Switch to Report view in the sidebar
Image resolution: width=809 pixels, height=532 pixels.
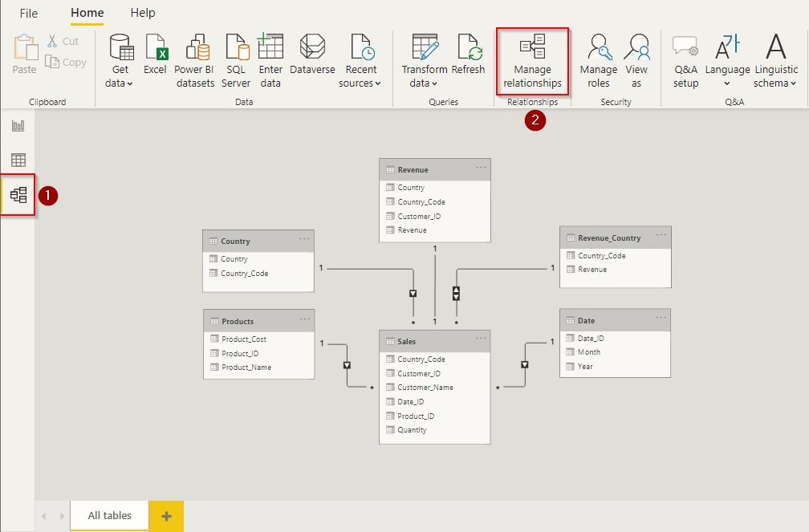tap(18, 126)
